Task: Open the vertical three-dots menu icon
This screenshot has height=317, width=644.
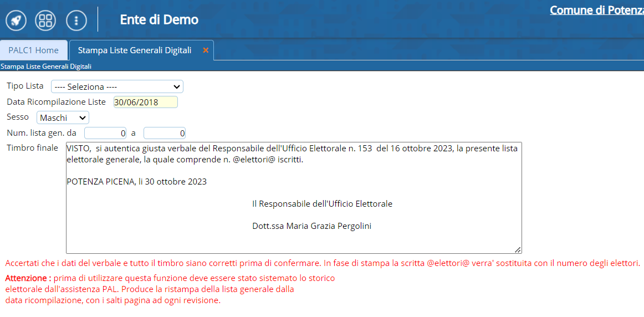Action: [76, 21]
